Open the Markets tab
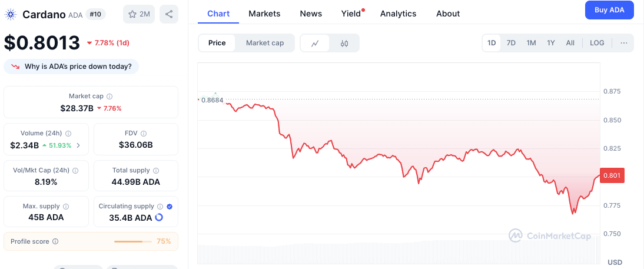 pyautogui.click(x=264, y=14)
